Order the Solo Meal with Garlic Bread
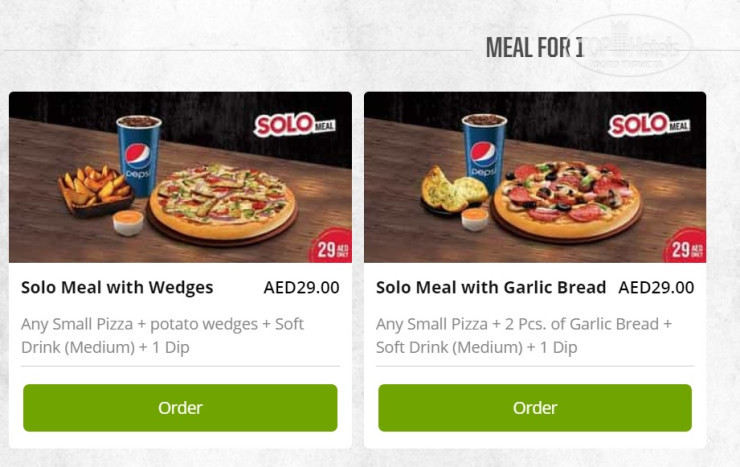 click(x=535, y=408)
